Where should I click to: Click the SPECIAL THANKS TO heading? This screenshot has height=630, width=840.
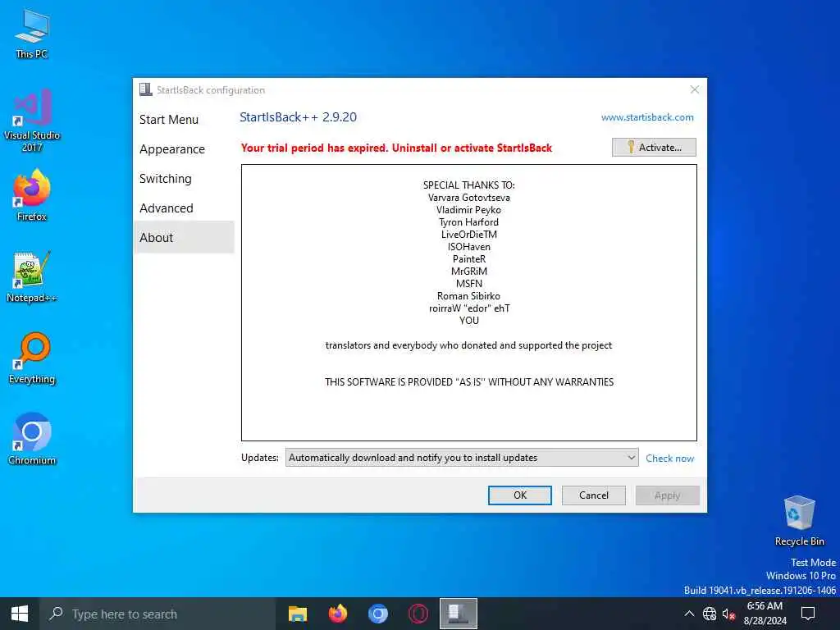[x=468, y=185]
